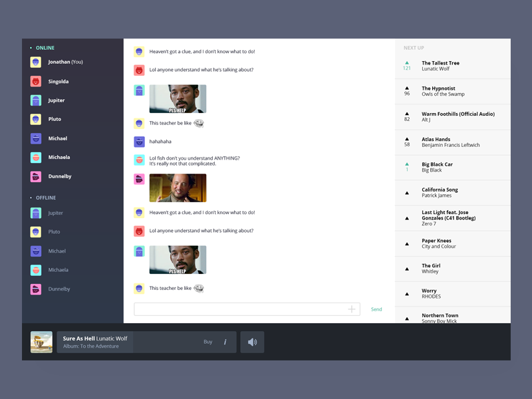The image size is (532, 399).
Task: Click Atlas Hands song title
Action: coord(436,139)
